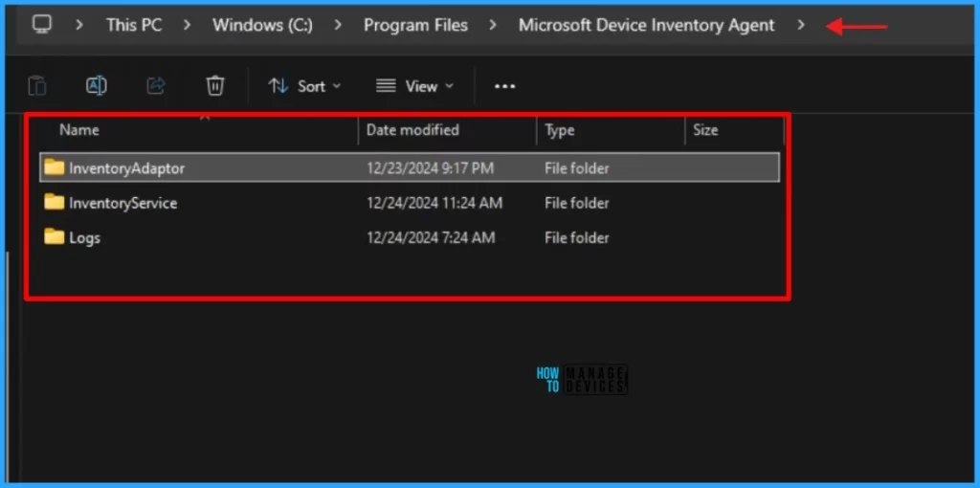Expand the chevron after Program Files
The height and width of the screenshot is (488, 980).
click(x=493, y=26)
